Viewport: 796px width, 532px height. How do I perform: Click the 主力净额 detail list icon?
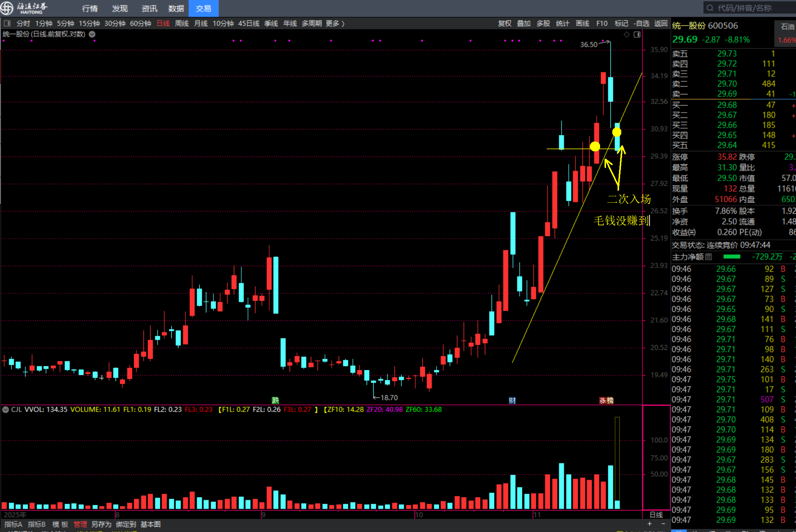click(709, 257)
